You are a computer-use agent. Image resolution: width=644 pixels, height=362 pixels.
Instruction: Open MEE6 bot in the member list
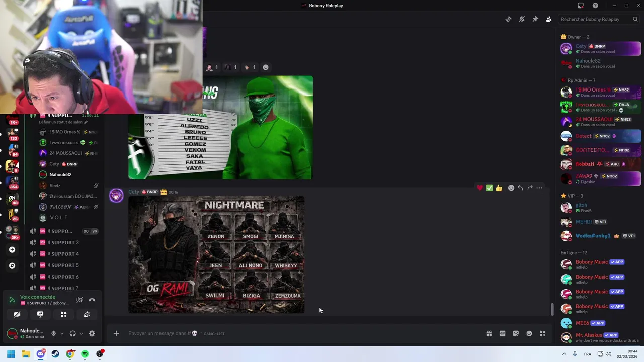tap(601, 323)
